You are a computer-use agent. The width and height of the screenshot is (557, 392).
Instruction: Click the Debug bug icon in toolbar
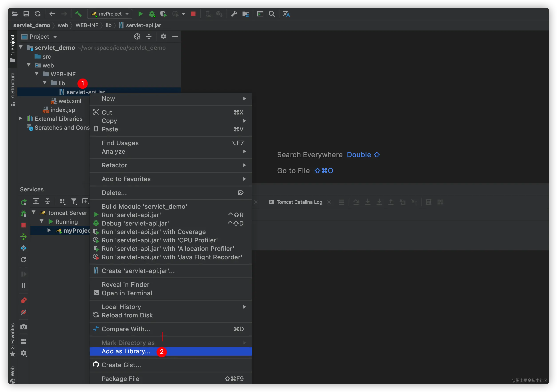(x=152, y=14)
